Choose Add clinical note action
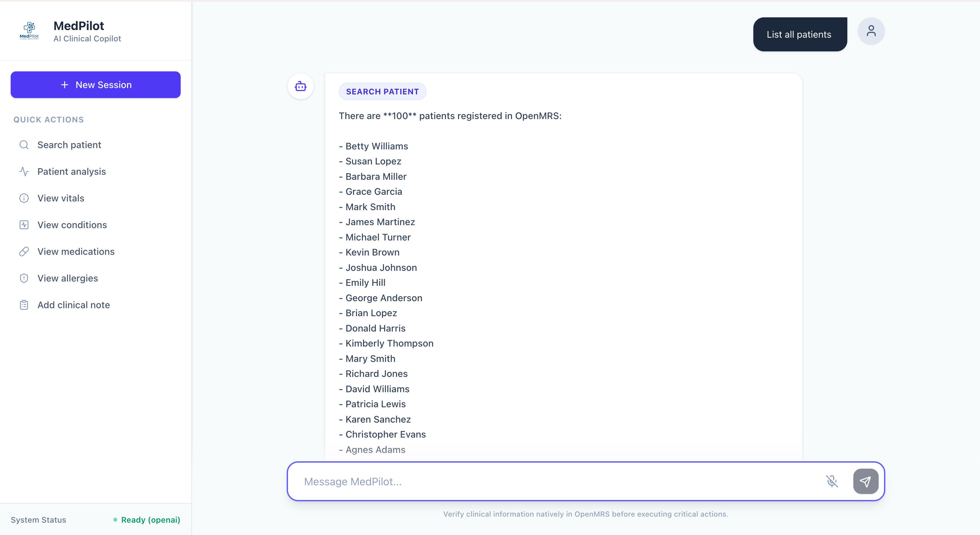Viewport: 980px width, 535px height. pos(73,305)
